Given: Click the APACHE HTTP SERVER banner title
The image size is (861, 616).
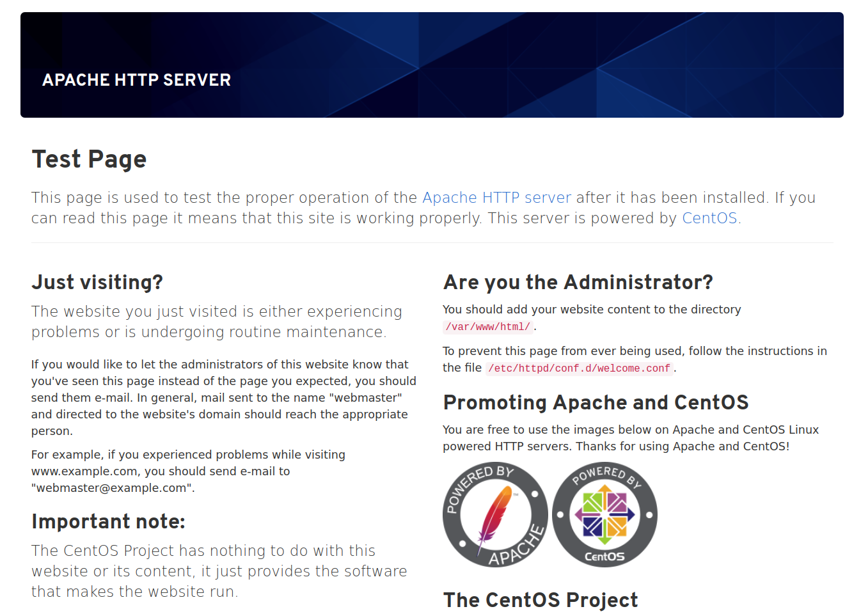Looking at the screenshot, I should click(136, 80).
